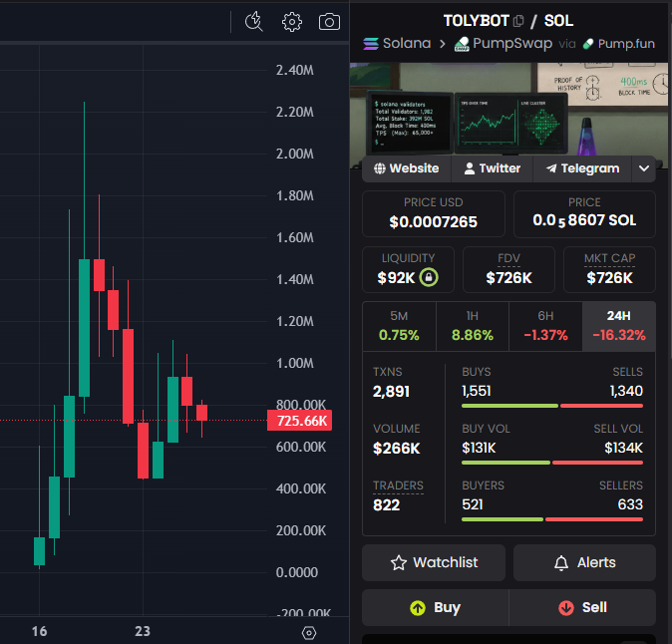Select the 1H timeframe tab
Image resolution: width=672 pixels, height=644 pixels.
pos(473,326)
